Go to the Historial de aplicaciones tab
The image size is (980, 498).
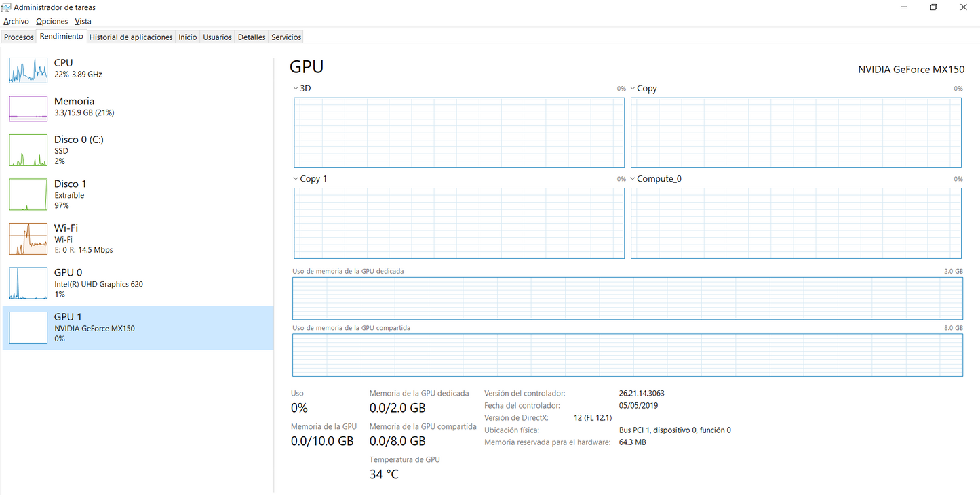point(131,37)
